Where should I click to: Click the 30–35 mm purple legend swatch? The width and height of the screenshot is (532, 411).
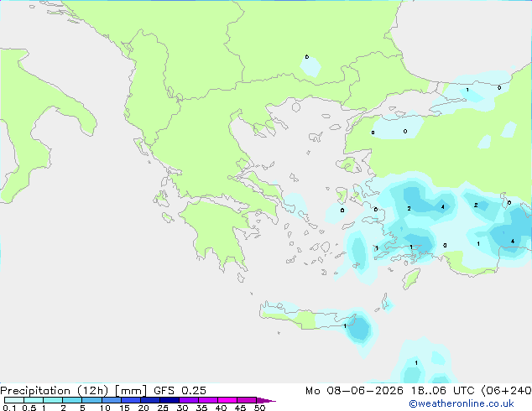189,400
